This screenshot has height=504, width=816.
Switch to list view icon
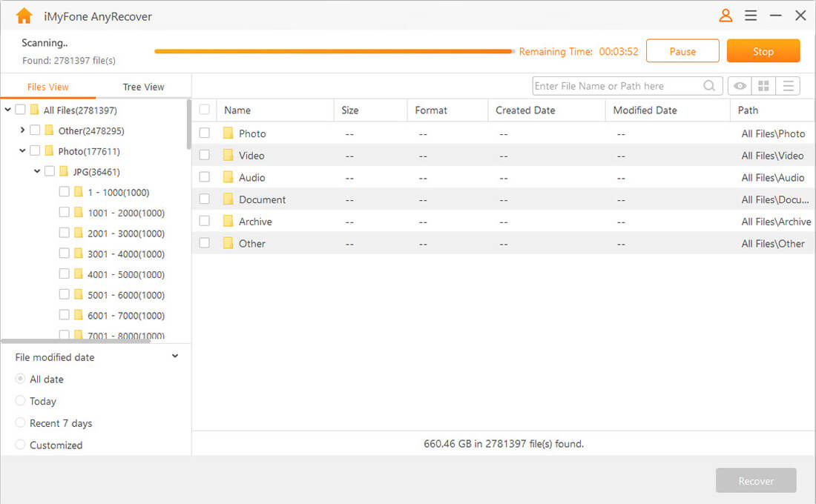click(x=788, y=86)
